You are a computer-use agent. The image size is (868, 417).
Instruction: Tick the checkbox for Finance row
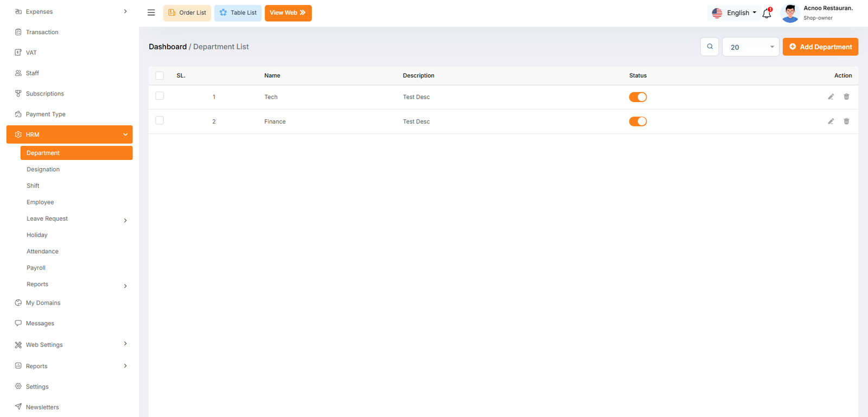[x=159, y=120]
